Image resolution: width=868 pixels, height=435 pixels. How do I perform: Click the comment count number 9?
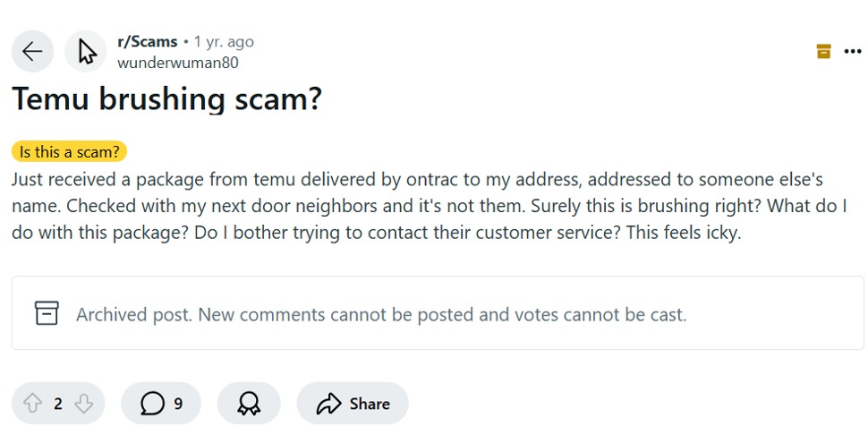click(x=178, y=404)
